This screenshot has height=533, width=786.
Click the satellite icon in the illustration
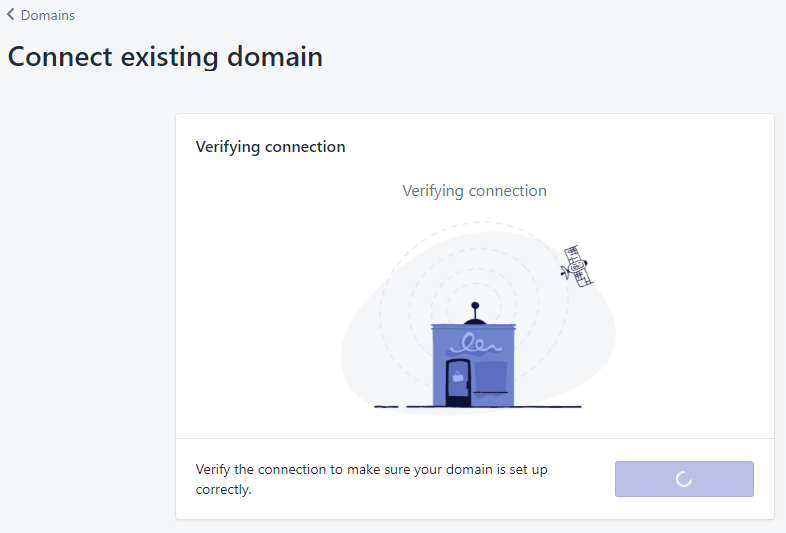pos(576,266)
